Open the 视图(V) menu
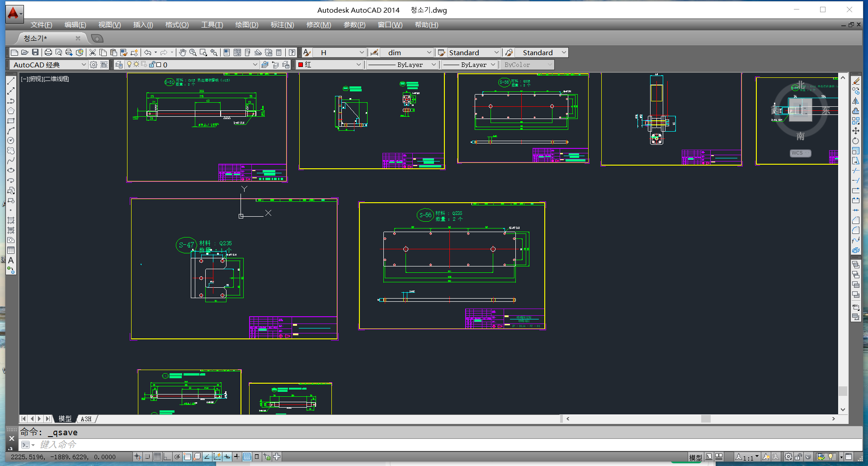 (109, 25)
